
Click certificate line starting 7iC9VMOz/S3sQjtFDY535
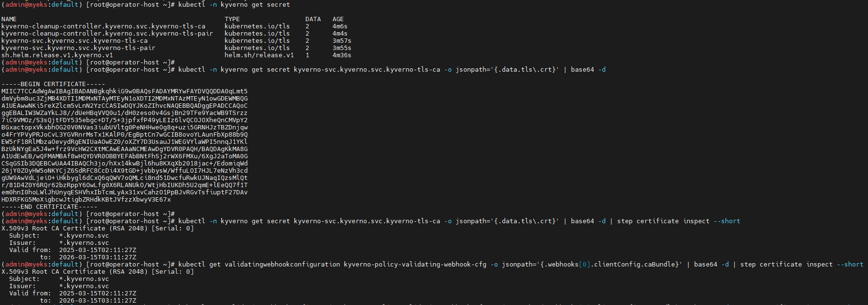point(125,120)
